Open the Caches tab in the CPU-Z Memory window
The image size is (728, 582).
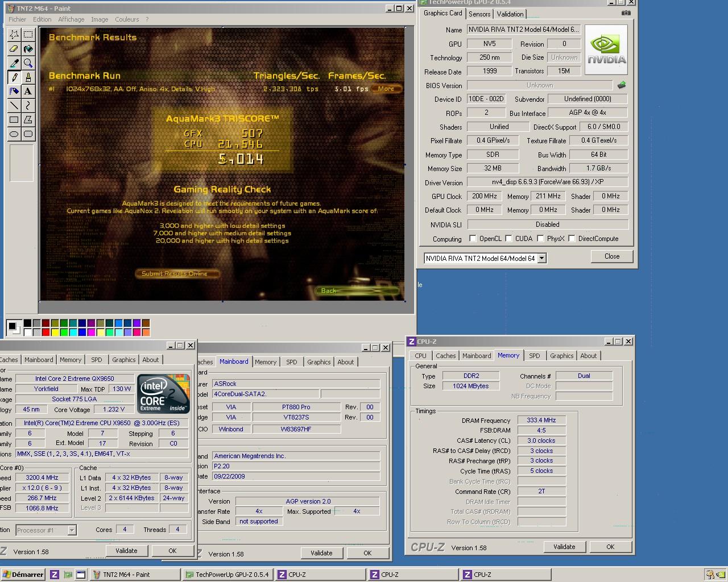[x=446, y=356]
